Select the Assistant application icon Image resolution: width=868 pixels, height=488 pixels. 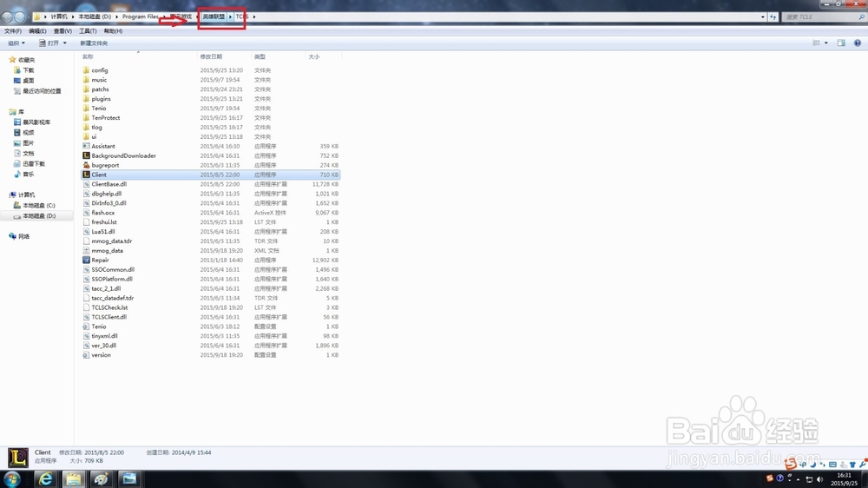[x=86, y=146]
